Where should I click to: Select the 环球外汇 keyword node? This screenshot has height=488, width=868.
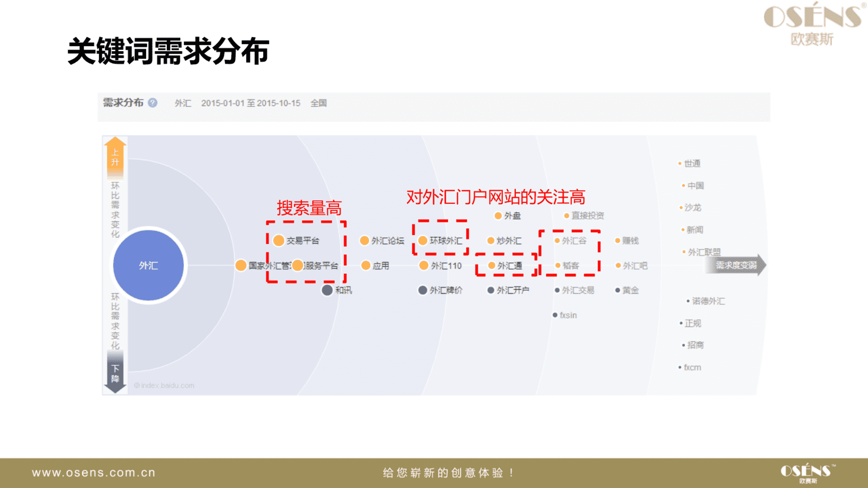click(x=440, y=240)
